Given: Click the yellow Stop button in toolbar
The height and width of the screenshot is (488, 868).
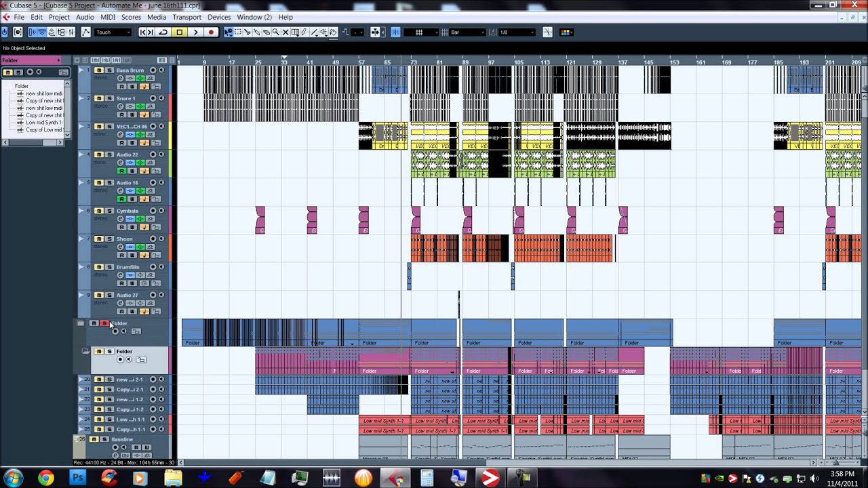Looking at the screenshot, I should [180, 32].
